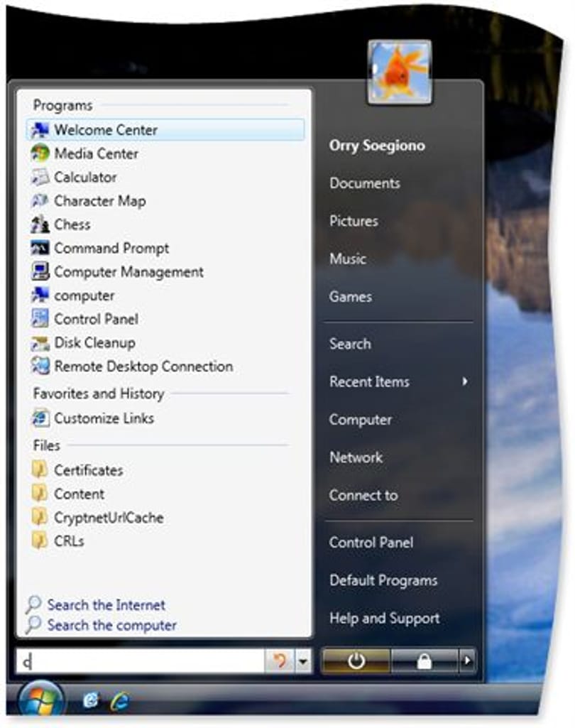Open Computer in the right pane
Viewport: 575px width, 728px height.
[x=361, y=420]
